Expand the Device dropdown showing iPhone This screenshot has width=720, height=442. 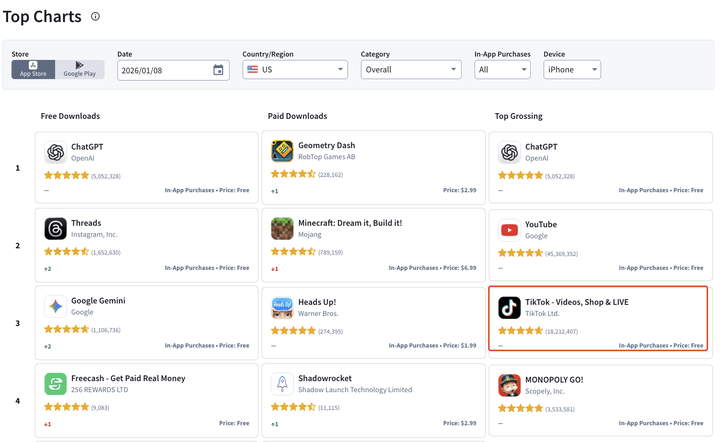572,70
